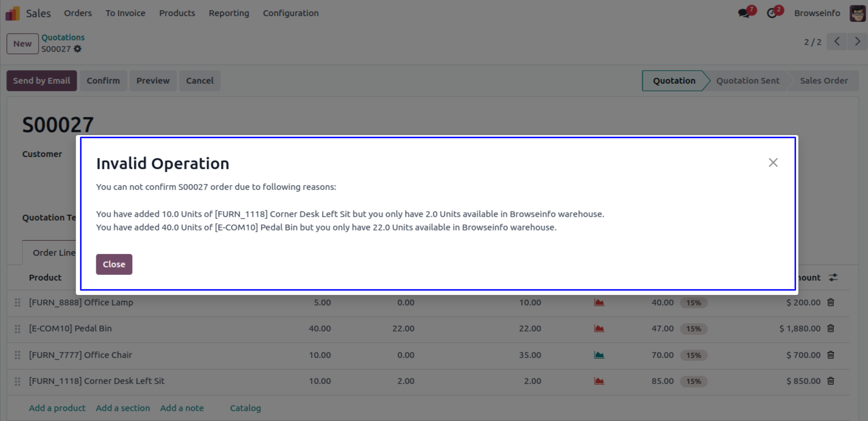
Task: Open the Configuration menu
Action: (290, 13)
